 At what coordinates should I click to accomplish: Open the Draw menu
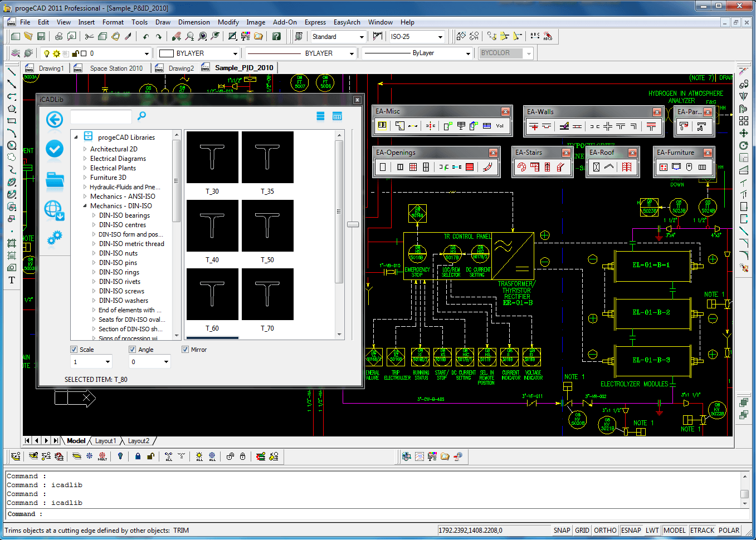pyautogui.click(x=163, y=22)
